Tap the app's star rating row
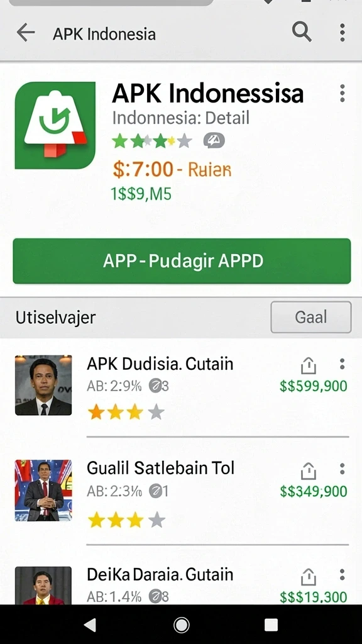 point(152,141)
